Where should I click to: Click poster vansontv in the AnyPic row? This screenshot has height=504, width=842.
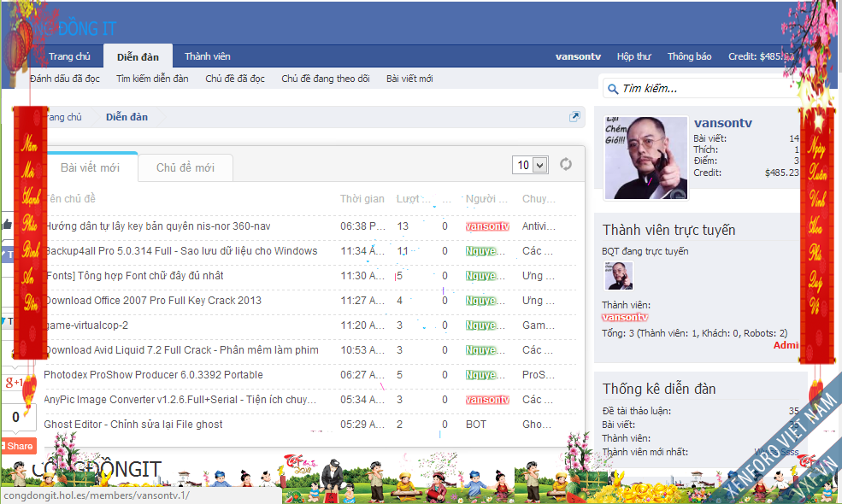(487, 399)
